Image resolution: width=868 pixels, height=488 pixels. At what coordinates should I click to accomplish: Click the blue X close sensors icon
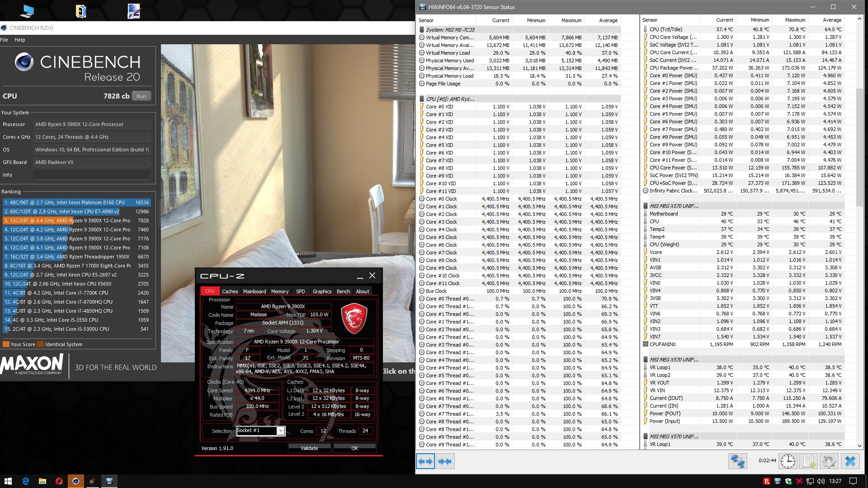[x=850, y=461]
